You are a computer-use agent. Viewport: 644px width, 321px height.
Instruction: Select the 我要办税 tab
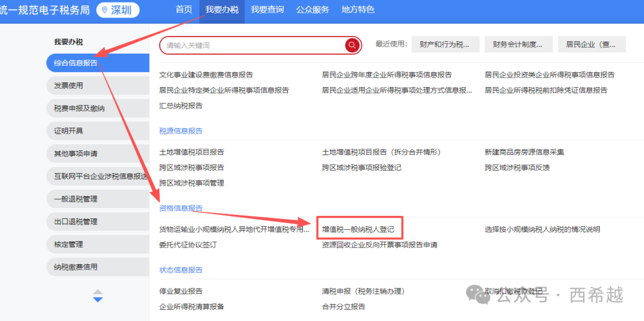click(222, 10)
